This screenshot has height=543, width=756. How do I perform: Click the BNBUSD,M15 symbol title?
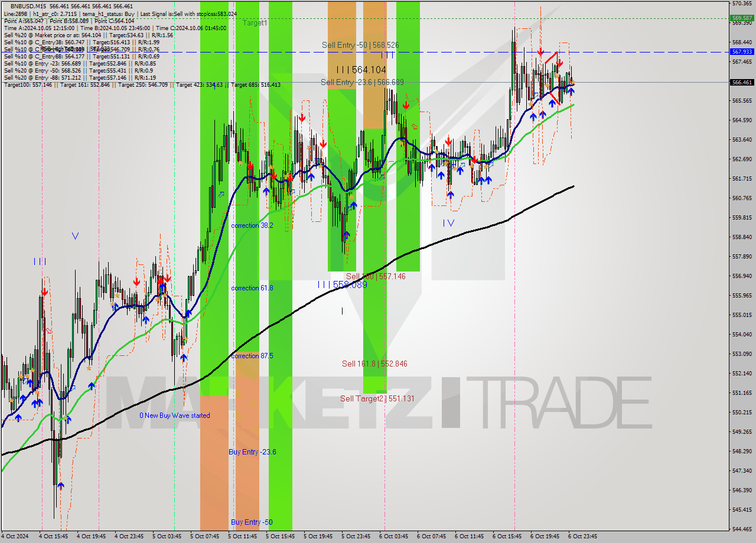point(30,6)
